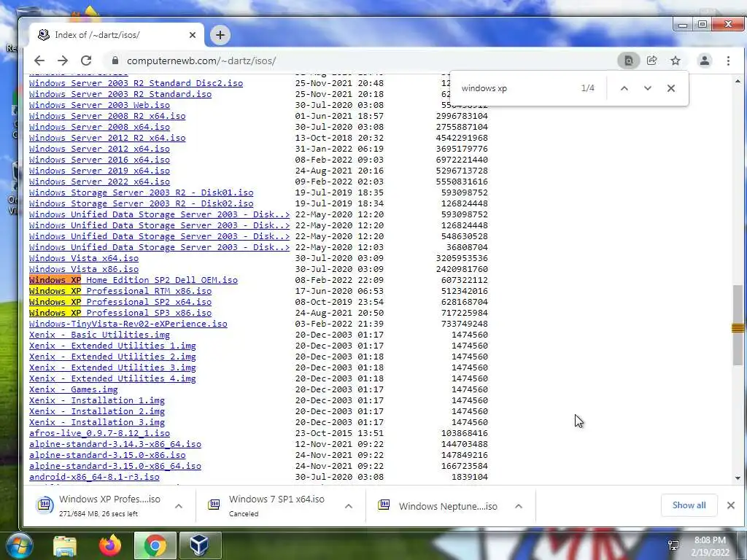
Task: Open the Chrome profile icon
Action: [704, 61]
